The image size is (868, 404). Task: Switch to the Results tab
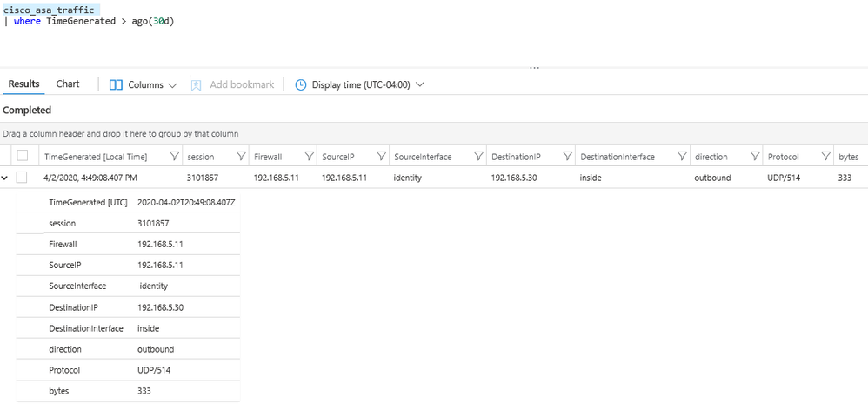23,84
